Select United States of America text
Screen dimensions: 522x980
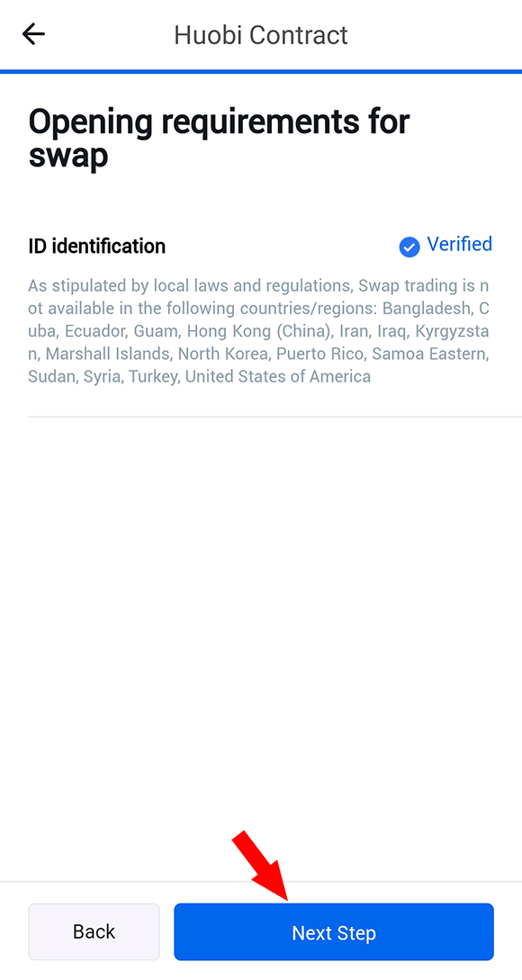[x=278, y=377]
